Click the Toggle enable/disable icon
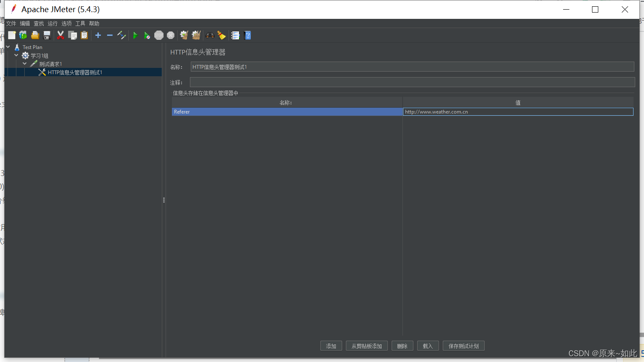The height and width of the screenshot is (362, 644). point(122,35)
